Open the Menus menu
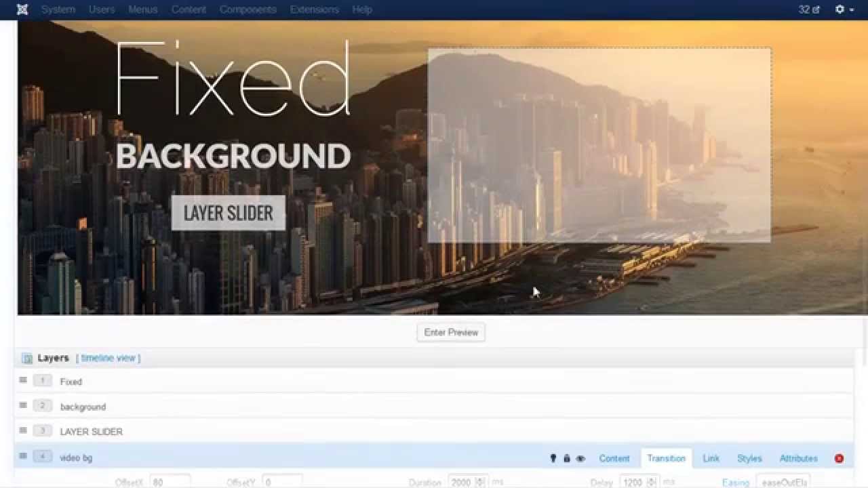Screen dimensions: 868x488 click(143, 9)
